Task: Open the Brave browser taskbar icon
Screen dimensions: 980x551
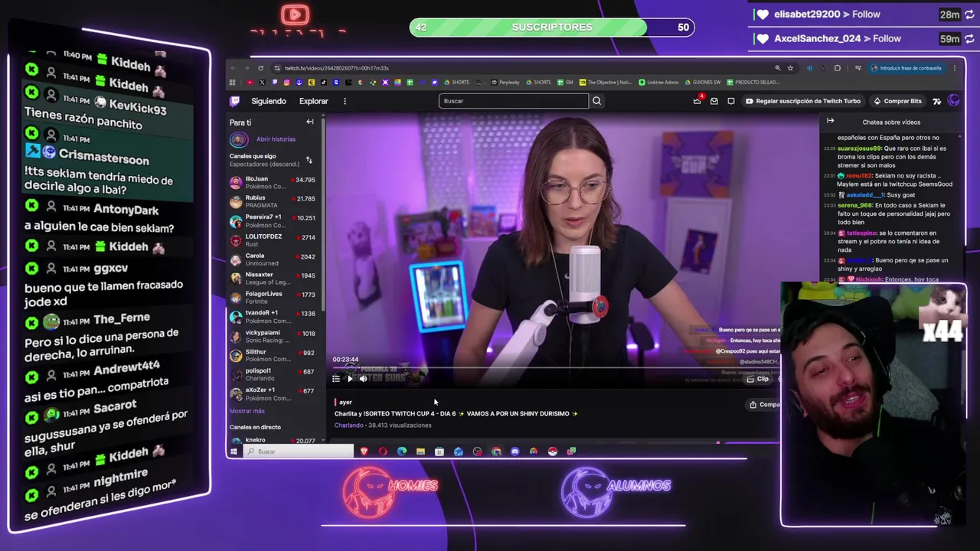Action: [x=364, y=452]
